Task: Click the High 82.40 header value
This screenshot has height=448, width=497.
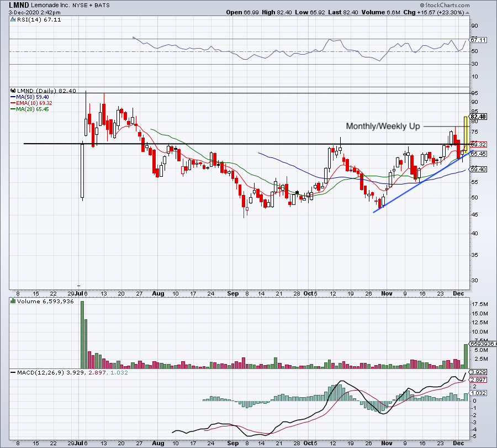Action: (x=277, y=12)
